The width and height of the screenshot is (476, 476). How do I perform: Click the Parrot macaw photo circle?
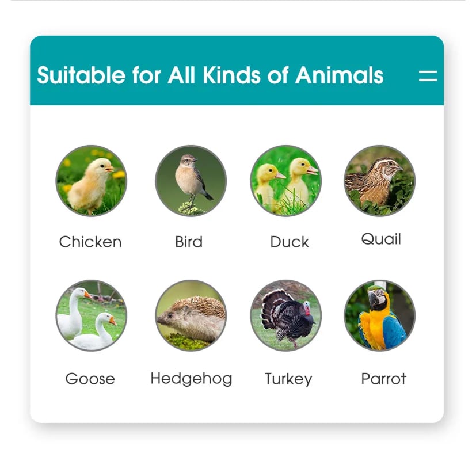(x=379, y=315)
